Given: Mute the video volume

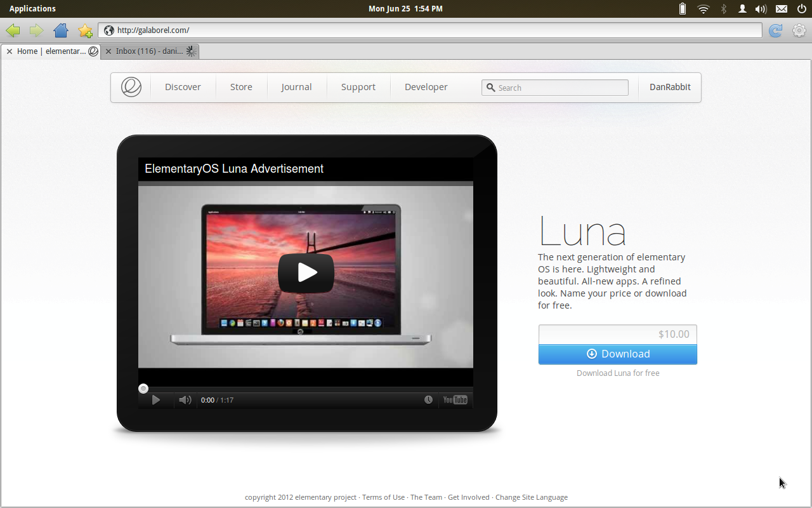Looking at the screenshot, I should coord(185,400).
